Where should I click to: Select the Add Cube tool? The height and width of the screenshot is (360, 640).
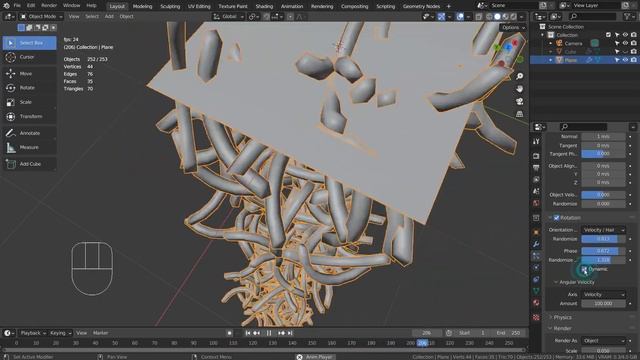pos(29,164)
